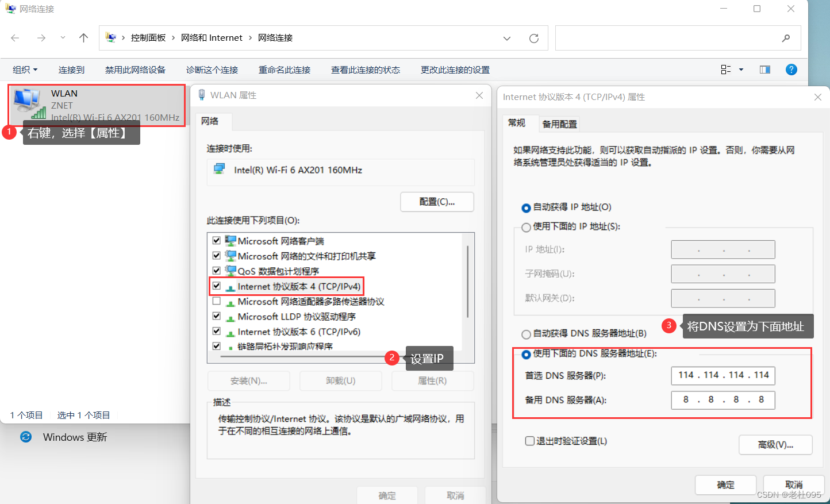Click 查看此连接的状态 command
The width and height of the screenshot is (830, 504).
coord(366,70)
